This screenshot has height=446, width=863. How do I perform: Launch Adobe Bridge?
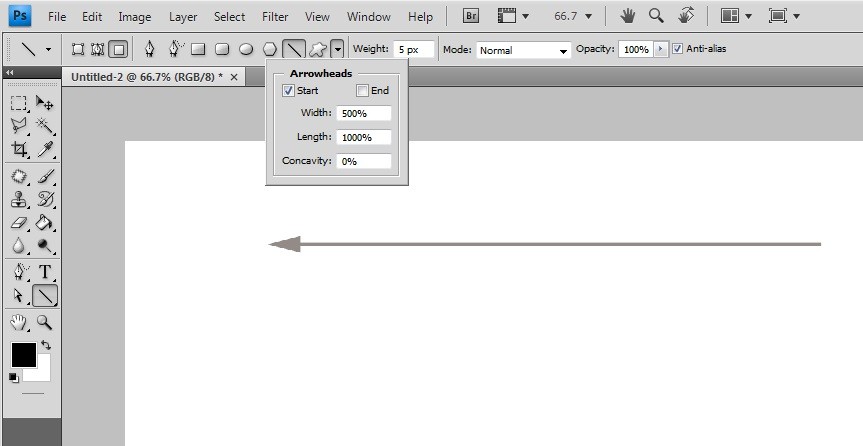pos(471,16)
